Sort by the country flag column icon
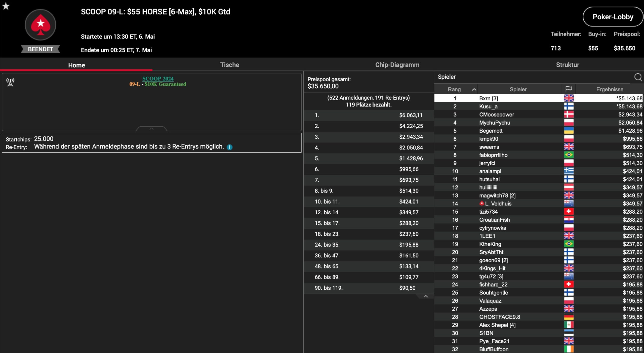Screen dimensions: 644x353 [568, 89]
